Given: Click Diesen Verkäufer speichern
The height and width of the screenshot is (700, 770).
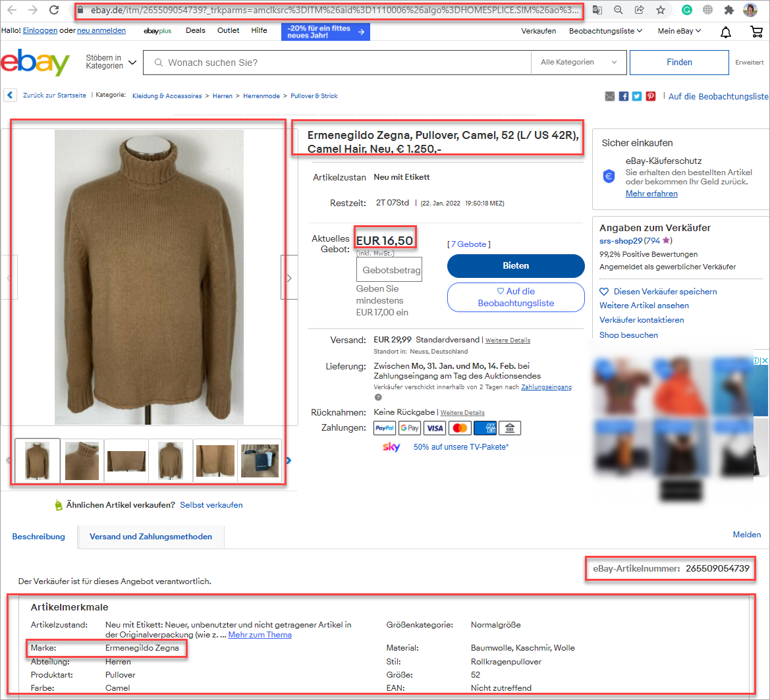Looking at the screenshot, I should (x=658, y=292).
